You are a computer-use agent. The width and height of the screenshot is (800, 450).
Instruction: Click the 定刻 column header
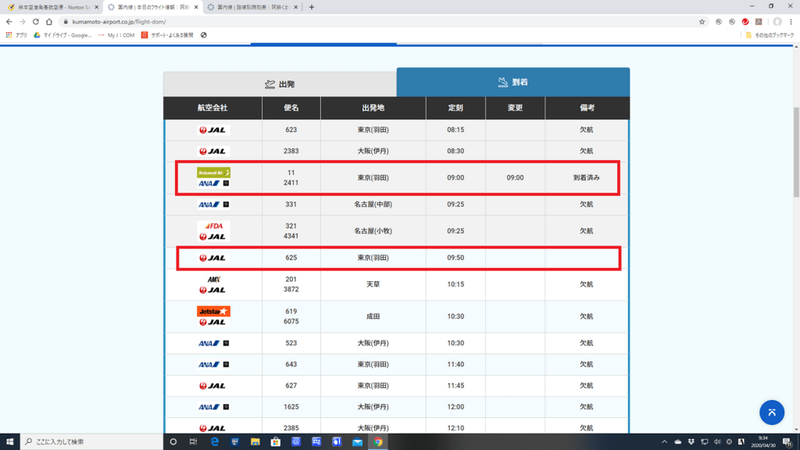click(x=456, y=108)
